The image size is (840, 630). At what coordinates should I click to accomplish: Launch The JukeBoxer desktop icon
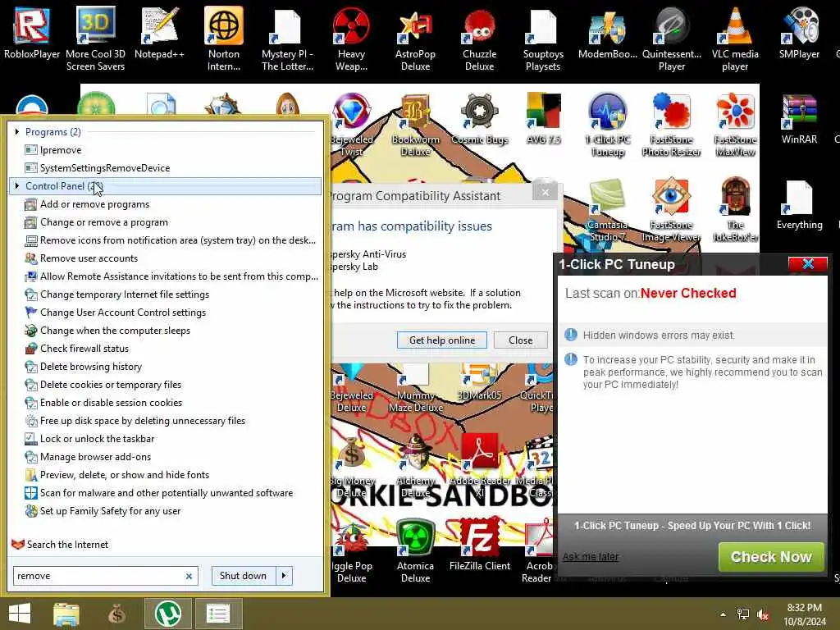tap(735, 210)
